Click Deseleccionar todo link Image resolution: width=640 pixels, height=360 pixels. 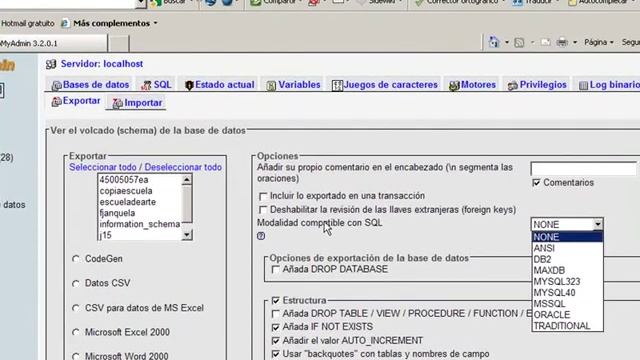183,167
